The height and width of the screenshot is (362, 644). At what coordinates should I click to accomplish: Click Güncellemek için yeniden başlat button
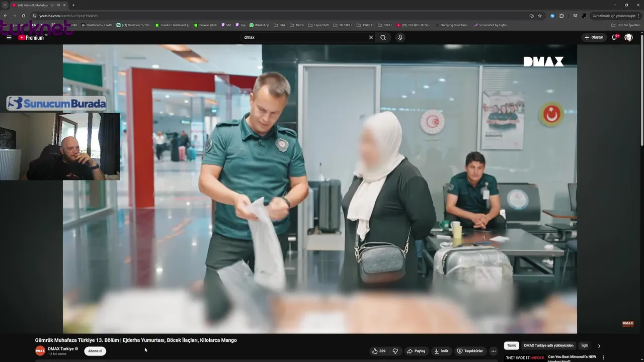pyautogui.click(x=616, y=16)
